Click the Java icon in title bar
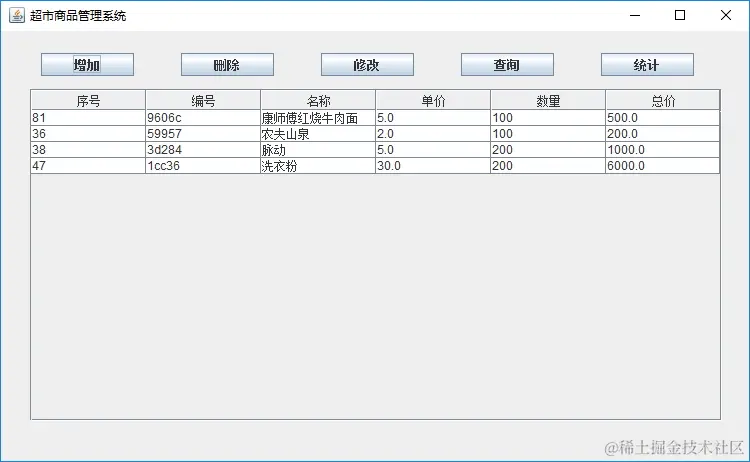 17,15
